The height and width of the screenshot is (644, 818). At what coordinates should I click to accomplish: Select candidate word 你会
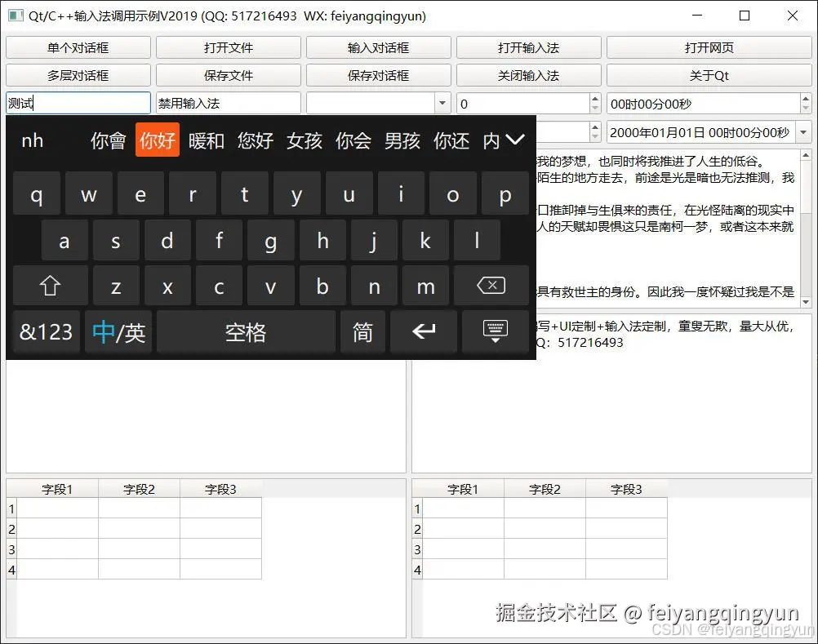point(353,140)
